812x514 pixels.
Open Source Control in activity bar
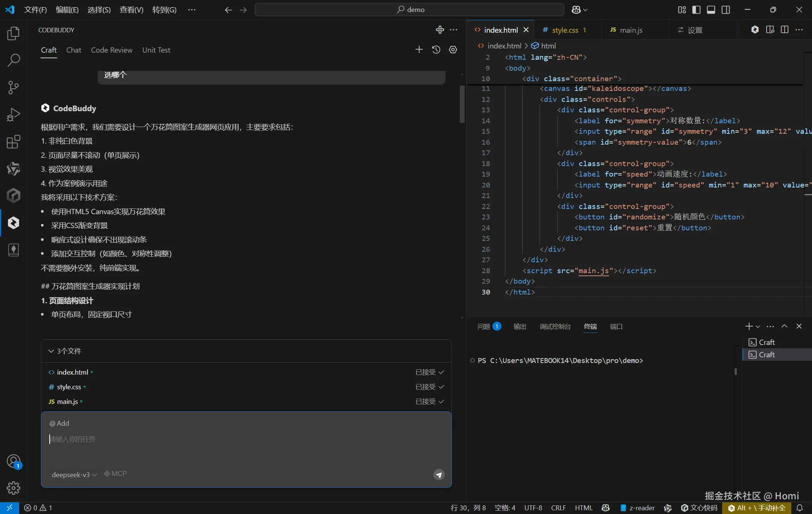(13, 87)
